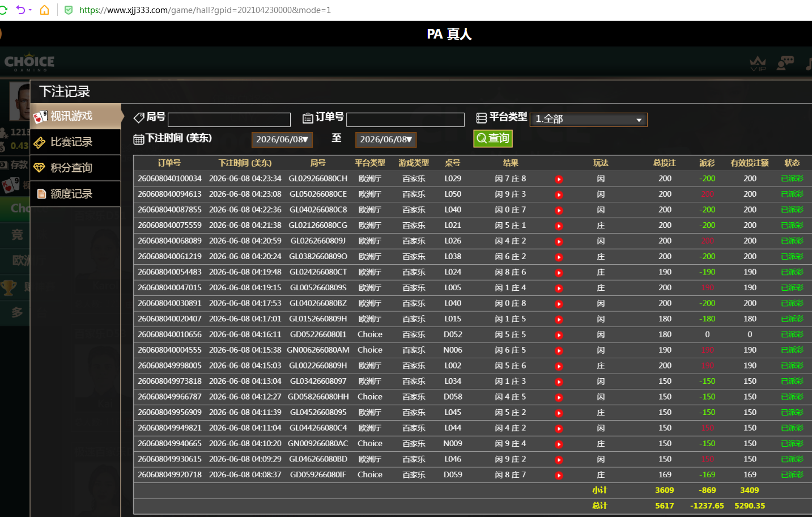Select the 积分查询 tab

coord(76,168)
